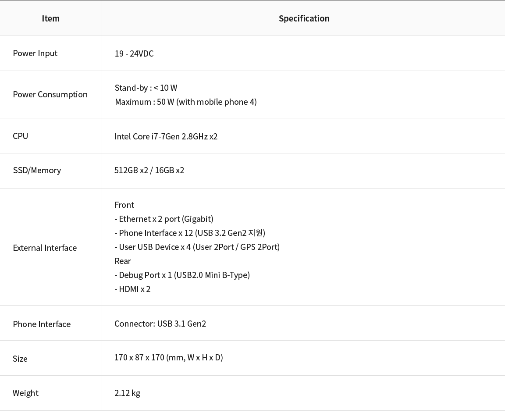Screen dimensions: 505x420
Task: Click "Intel Core i7-7Gen 2.8GHz x2" value
Action: 166,136
